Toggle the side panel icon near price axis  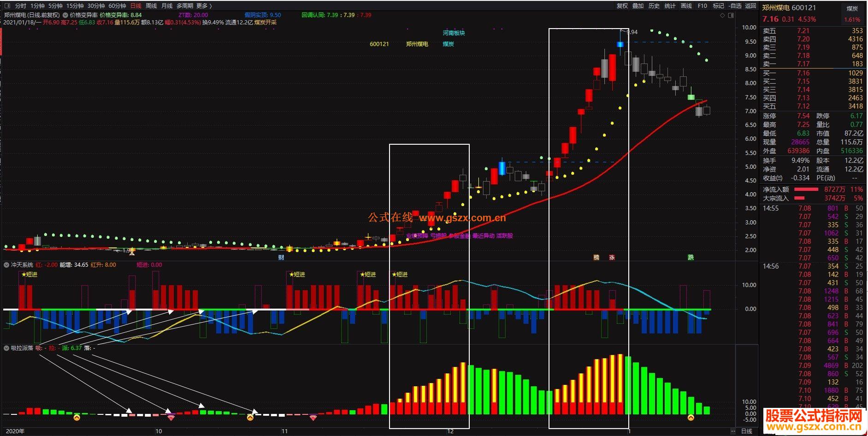tap(730, 16)
